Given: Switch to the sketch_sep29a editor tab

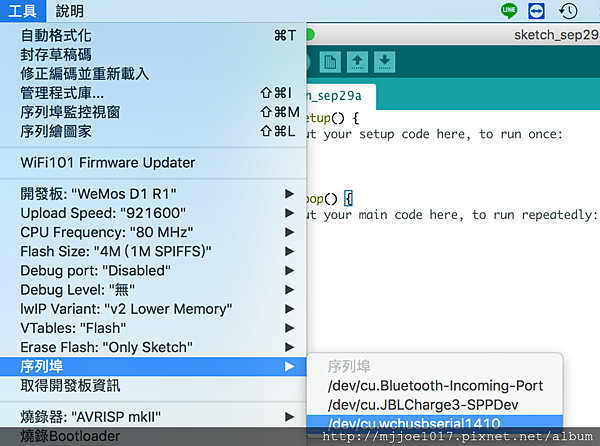Looking at the screenshot, I should pyautogui.click(x=341, y=96).
